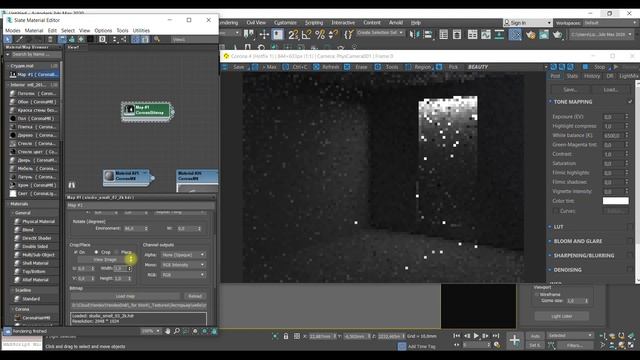Go to the end frame

tap(496, 336)
